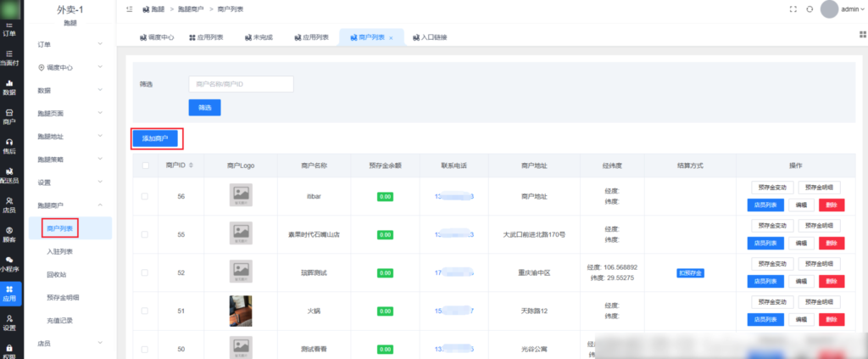Open the 数据 icon in left rail
The image size is (868, 359).
click(8, 87)
